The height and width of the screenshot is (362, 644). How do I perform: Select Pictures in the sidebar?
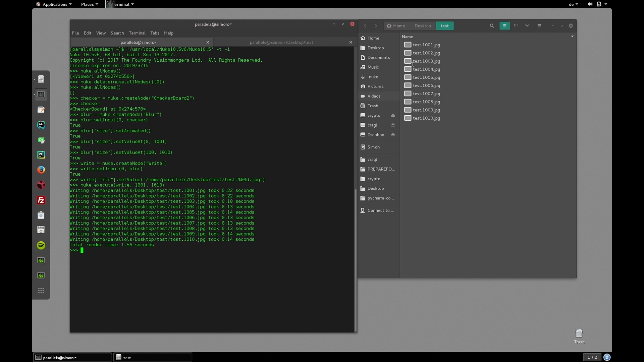pyautogui.click(x=379, y=86)
